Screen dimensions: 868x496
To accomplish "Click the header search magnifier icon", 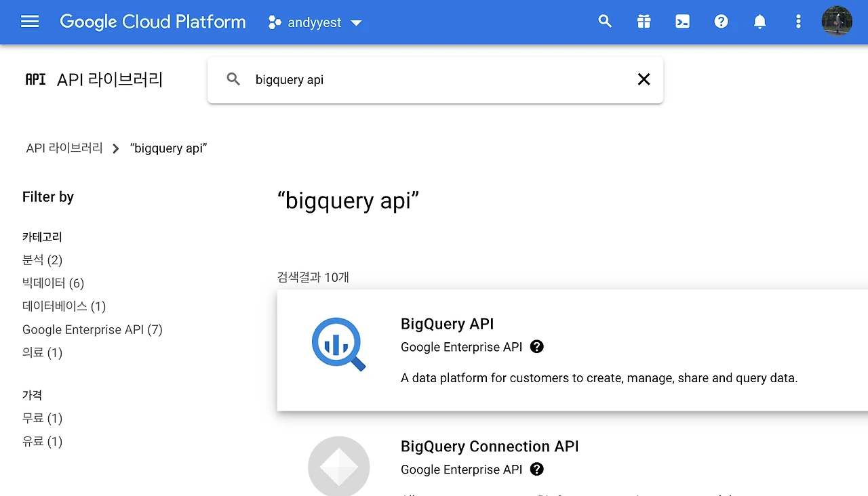I will pyautogui.click(x=605, y=22).
